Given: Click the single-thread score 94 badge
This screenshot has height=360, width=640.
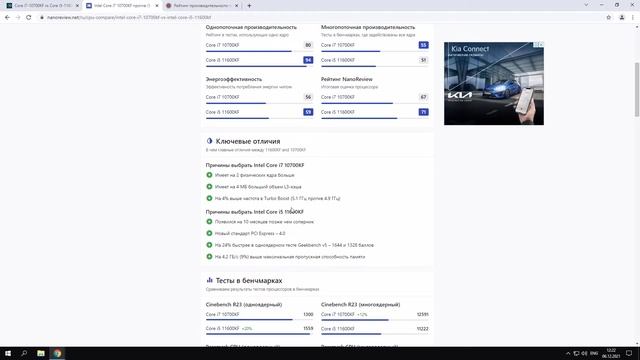Looking at the screenshot, I should [x=308, y=60].
